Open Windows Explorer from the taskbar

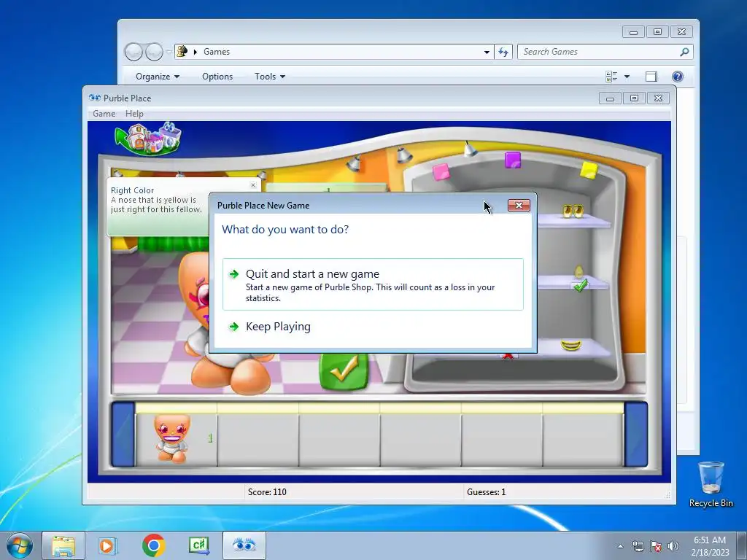(x=63, y=545)
